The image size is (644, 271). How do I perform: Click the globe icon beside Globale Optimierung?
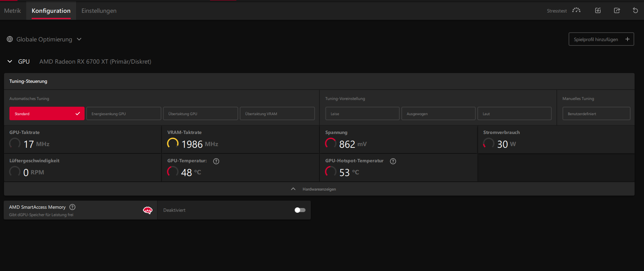[10, 39]
